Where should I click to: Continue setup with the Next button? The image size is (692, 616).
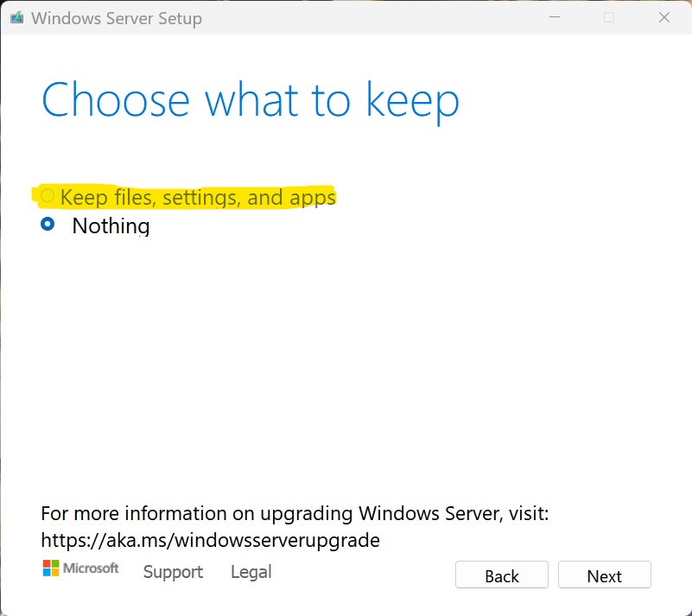pos(605,575)
